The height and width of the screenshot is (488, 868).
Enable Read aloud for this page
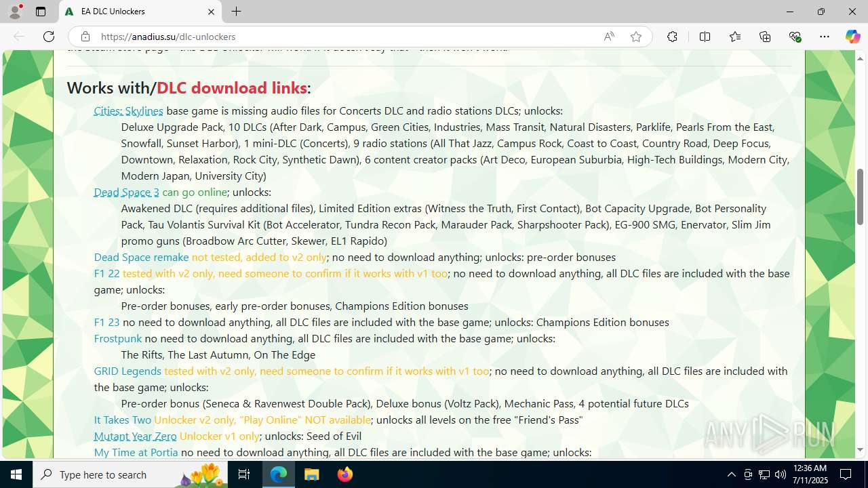(x=609, y=37)
